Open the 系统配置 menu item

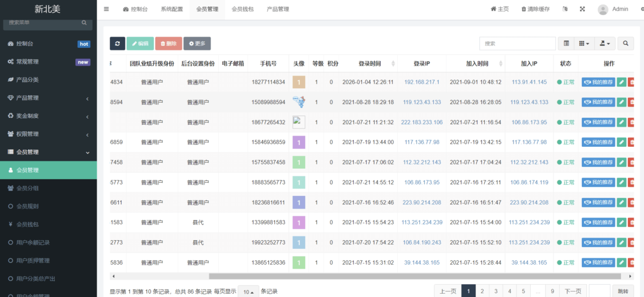172,9
